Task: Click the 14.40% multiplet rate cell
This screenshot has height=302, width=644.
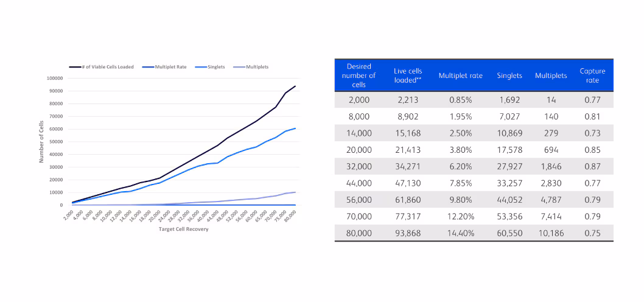Action: [460, 233]
